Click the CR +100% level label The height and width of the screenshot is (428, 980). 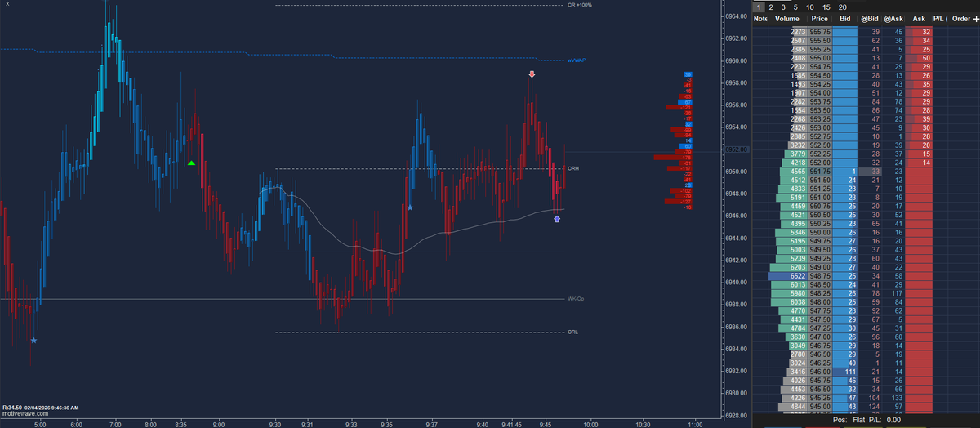pos(579,5)
